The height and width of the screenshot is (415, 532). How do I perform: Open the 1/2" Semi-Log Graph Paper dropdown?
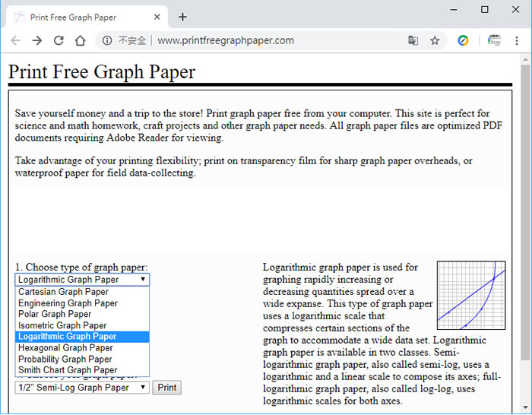pyautogui.click(x=82, y=388)
